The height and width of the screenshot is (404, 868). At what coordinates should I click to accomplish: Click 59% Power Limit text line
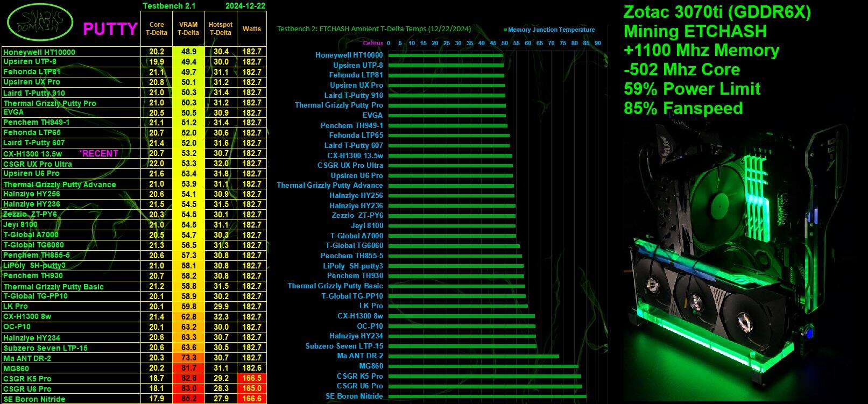click(x=692, y=89)
